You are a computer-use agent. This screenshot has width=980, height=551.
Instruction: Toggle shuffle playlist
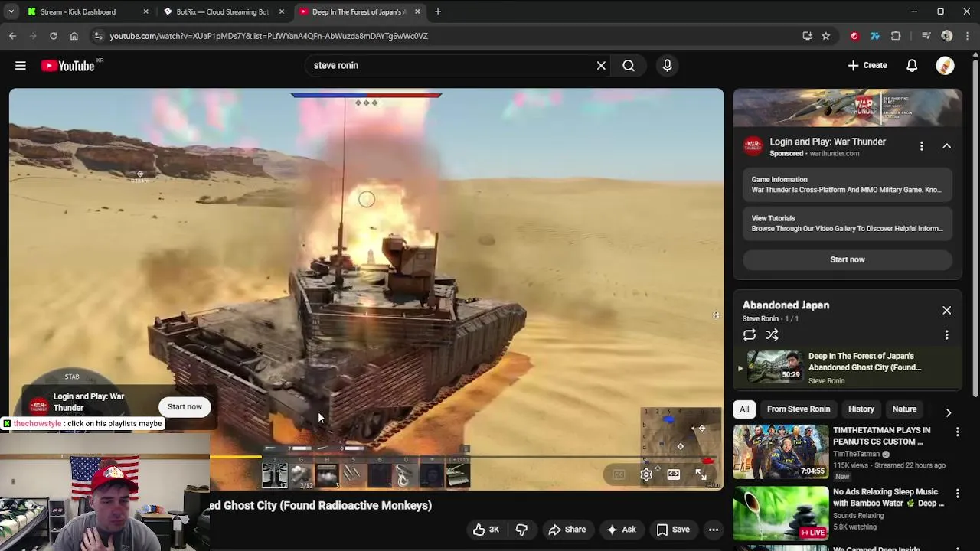[x=772, y=335]
